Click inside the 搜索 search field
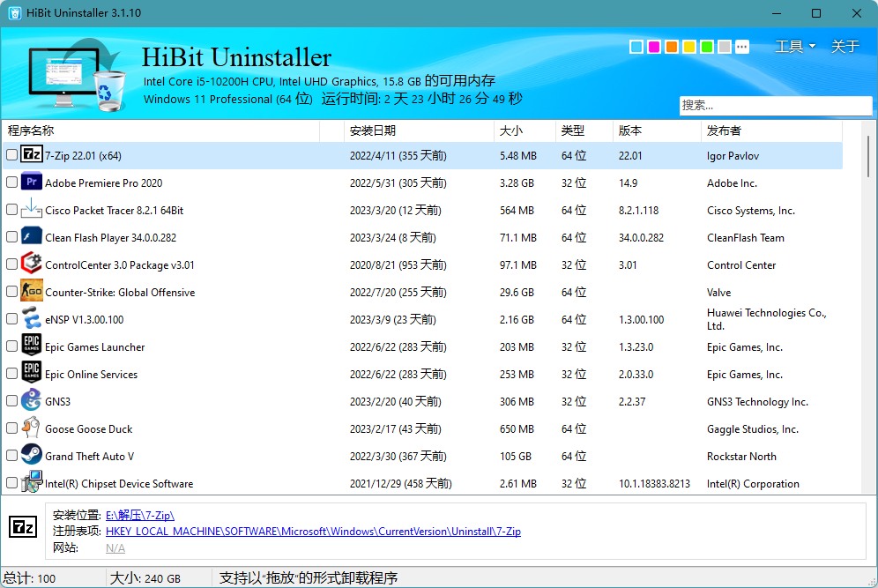This screenshot has width=878, height=588. pos(774,105)
